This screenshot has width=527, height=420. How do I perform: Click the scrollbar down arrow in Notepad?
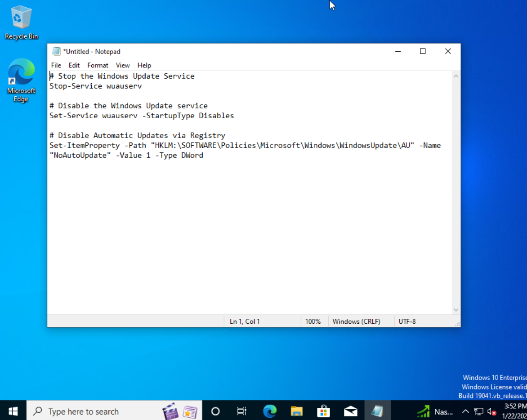point(456,310)
